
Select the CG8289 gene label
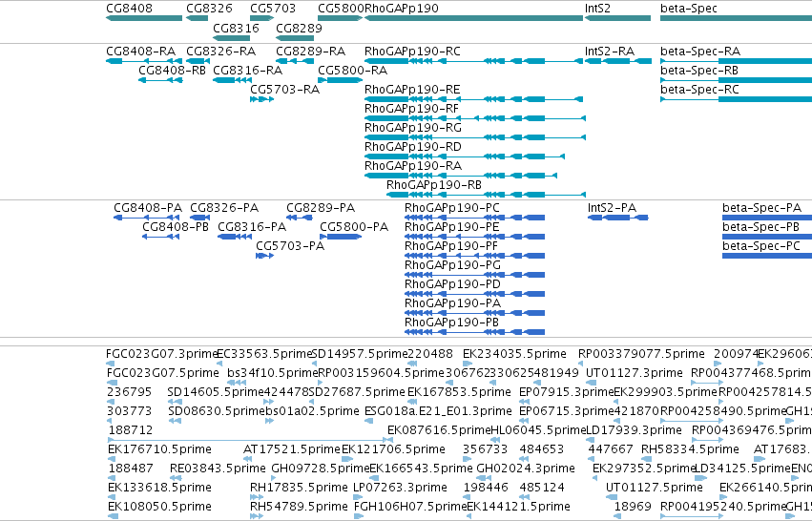(x=299, y=28)
